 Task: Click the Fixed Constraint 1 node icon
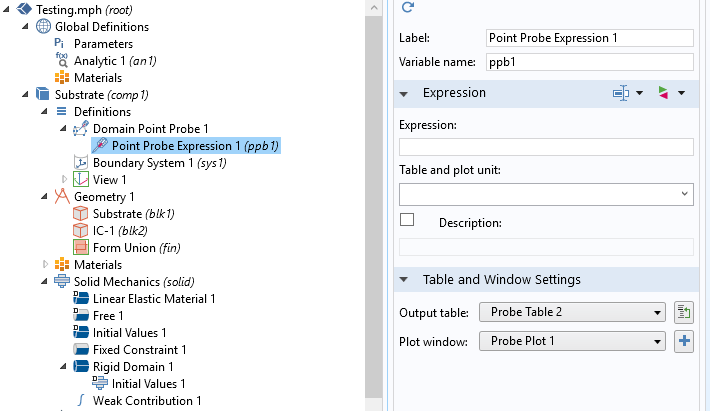[x=82, y=350]
